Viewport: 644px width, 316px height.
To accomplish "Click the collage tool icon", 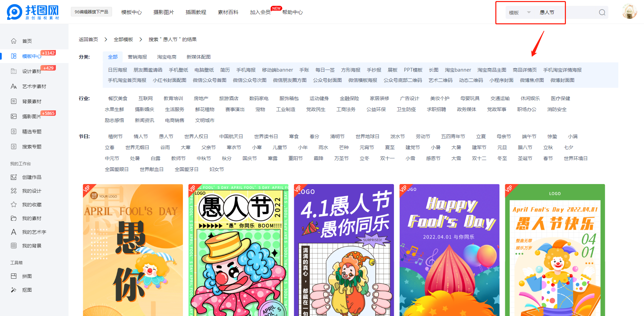I will [14, 276].
